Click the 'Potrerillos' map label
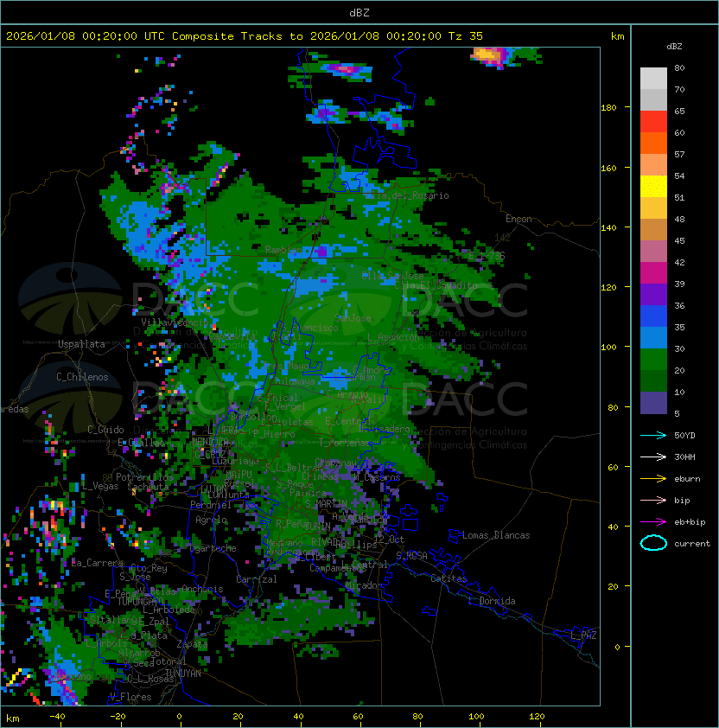Screen dimensions: 719x728 (144, 476)
